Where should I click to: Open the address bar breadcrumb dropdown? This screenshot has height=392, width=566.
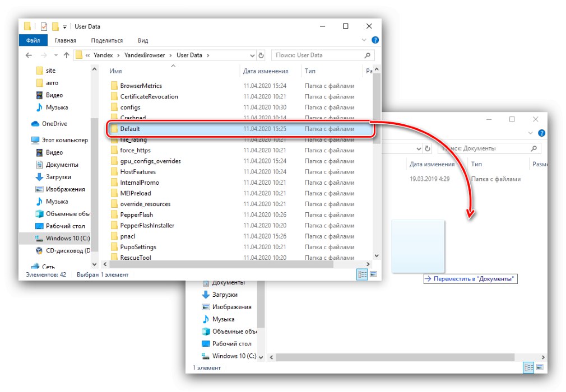point(252,55)
